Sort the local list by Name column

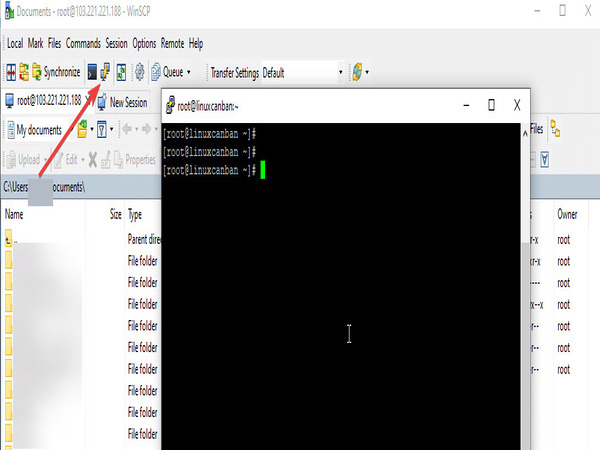click(x=14, y=214)
